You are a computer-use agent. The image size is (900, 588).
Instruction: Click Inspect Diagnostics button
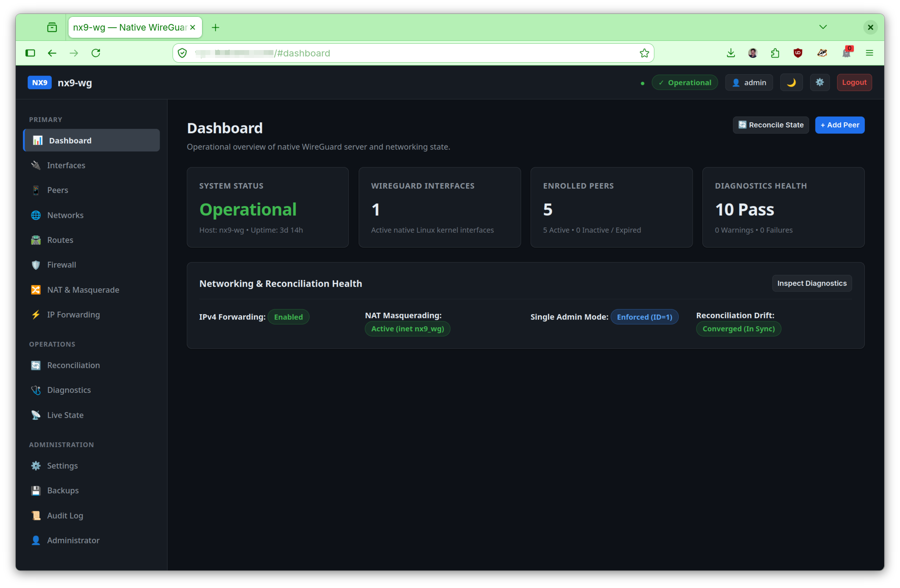coord(811,283)
